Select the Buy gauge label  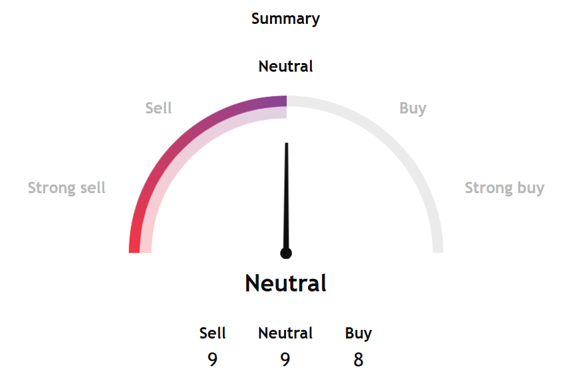point(413,108)
